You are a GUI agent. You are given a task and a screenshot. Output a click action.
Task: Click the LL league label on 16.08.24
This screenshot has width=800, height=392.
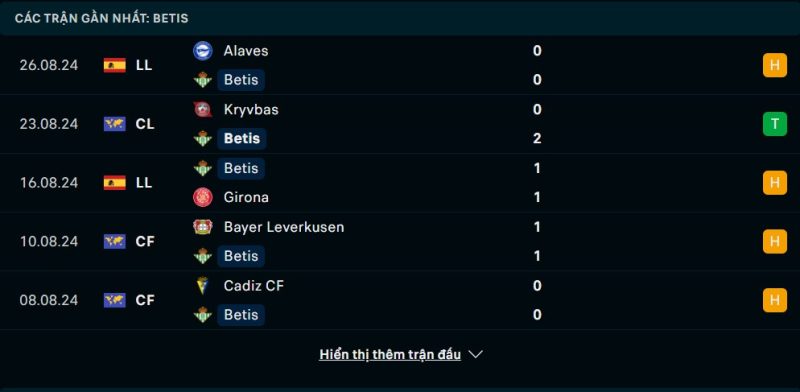[x=144, y=183]
